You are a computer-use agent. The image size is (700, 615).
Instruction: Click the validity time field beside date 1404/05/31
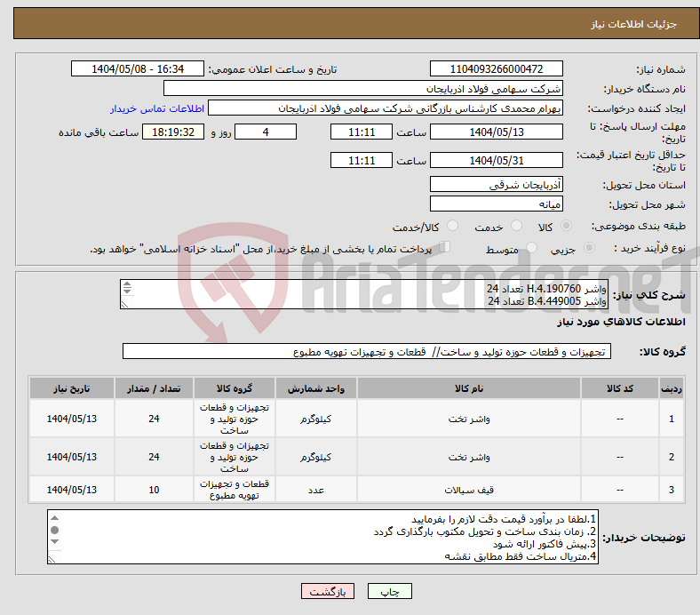click(x=362, y=160)
